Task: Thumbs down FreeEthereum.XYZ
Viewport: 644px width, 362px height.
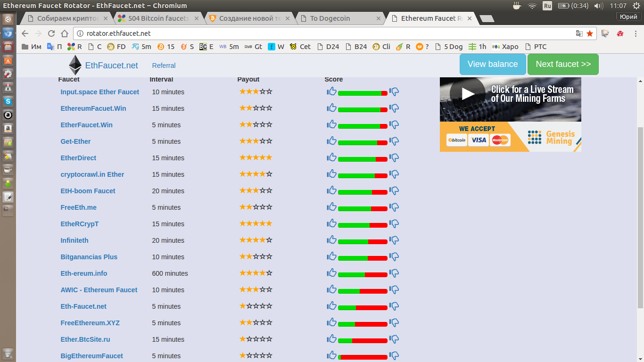Action: pos(394,323)
